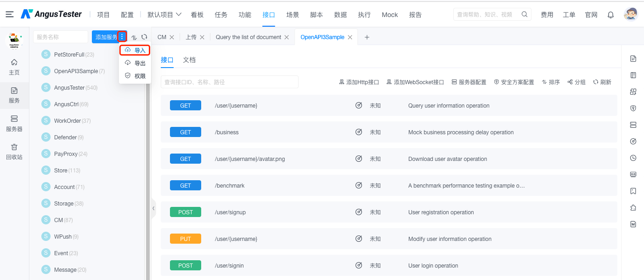Click 刷新 in the API toolbar
Image resolution: width=644 pixels, height=280 pixels.
[602, 82]
